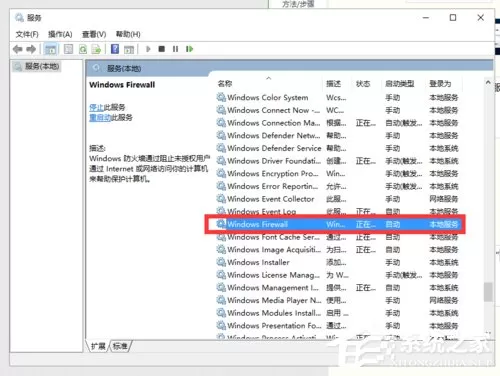Click the Export list toolbar icon
This screenshot has height=376, width=500.
(x=96, y=49)
